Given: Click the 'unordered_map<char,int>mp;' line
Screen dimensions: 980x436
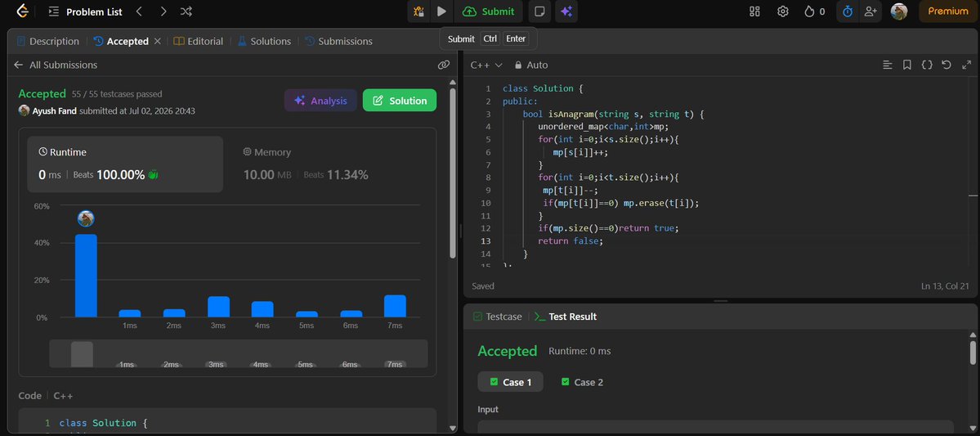Looking at the screenshot, I should (603, 126).
